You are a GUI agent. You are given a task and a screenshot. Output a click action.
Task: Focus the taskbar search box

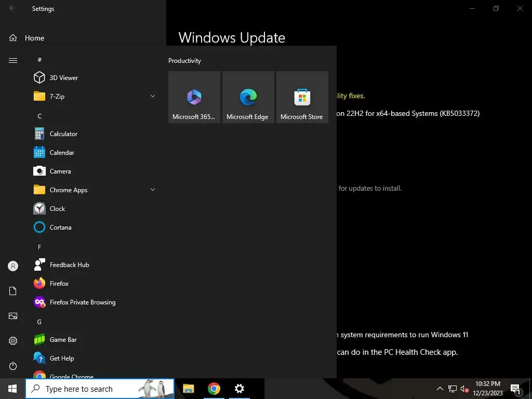[x=100, y=389]
